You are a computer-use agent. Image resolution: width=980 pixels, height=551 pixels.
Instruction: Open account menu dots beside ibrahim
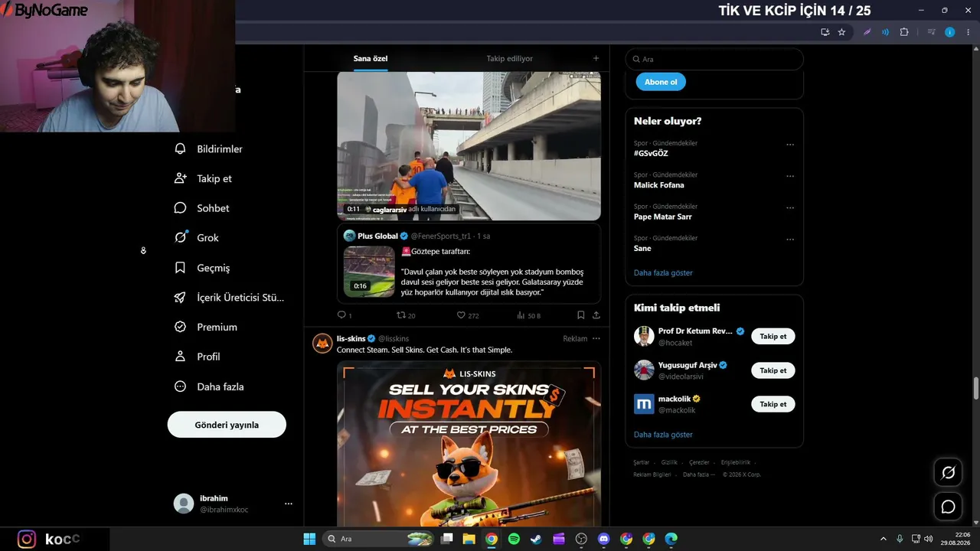click(x=289, y=504)
